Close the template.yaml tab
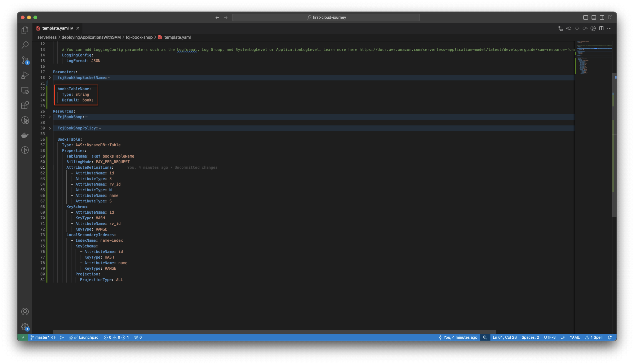This screenshot has width=634, height=364. pos(78,28)
